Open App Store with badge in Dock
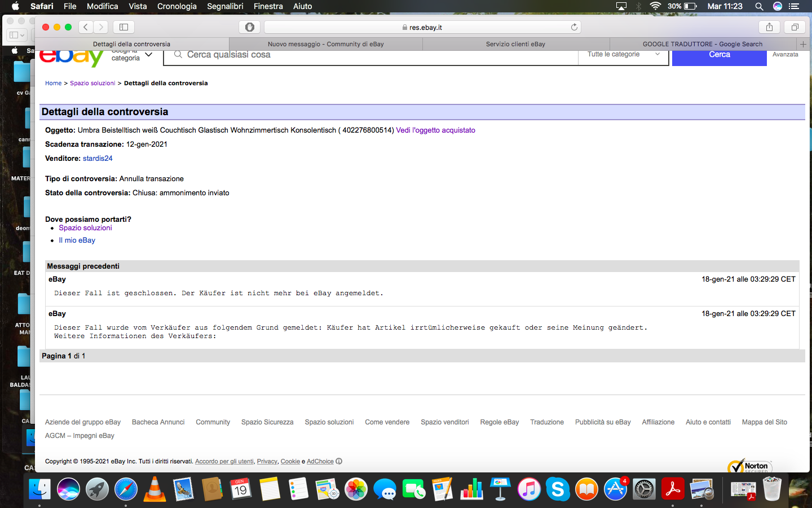 (615, 489)
